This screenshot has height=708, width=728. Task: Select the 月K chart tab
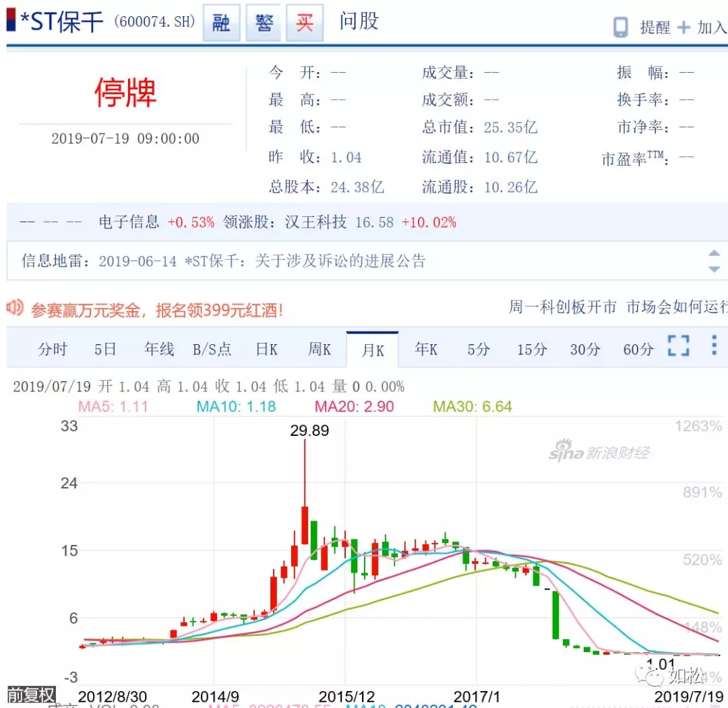[x=372, y=350]
